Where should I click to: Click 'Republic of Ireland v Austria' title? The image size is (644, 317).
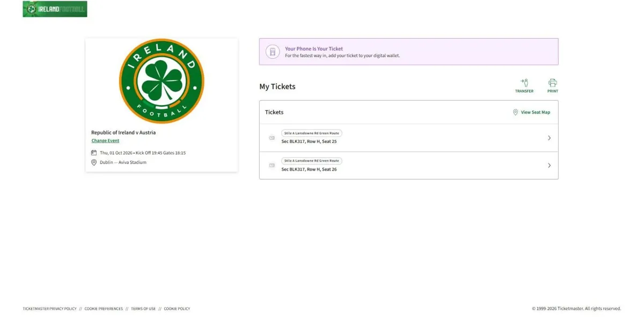click(x=123, y=132)
